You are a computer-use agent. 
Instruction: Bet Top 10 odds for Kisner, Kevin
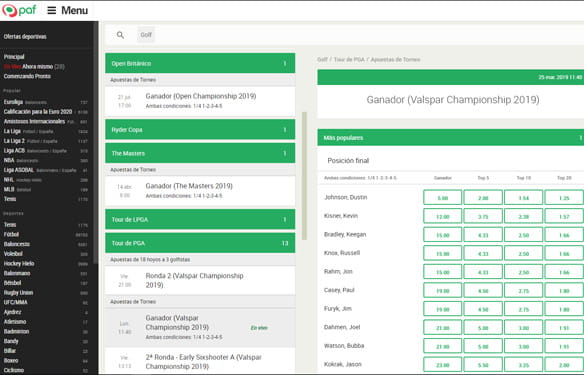[x=524, y=216]
